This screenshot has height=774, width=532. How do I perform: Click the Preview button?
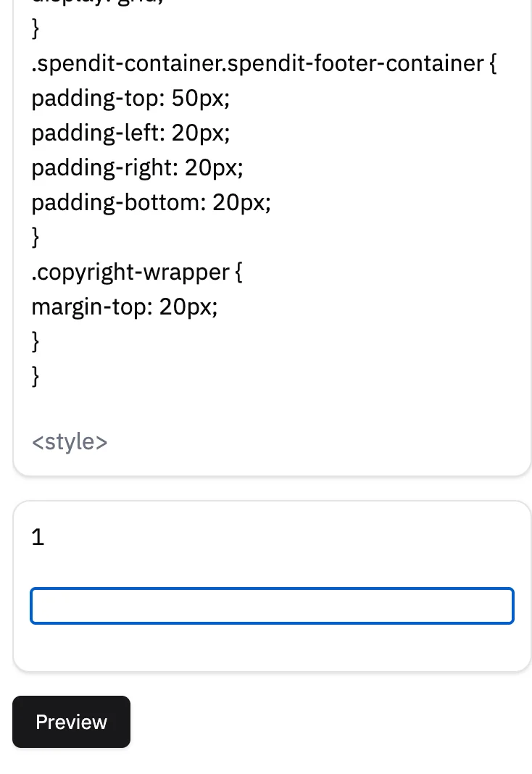[x=71, y=722]
